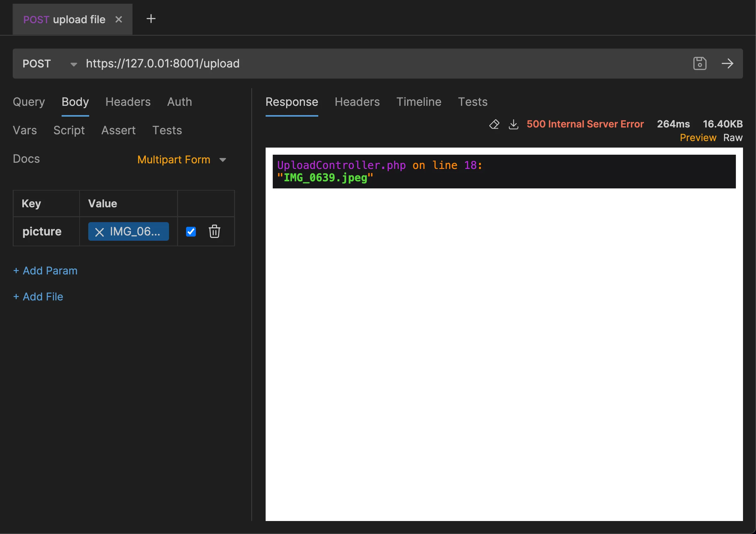Viewport: 756px width, 534px height.
Task: Close the upload file tab
Action: tap(119, 19)
